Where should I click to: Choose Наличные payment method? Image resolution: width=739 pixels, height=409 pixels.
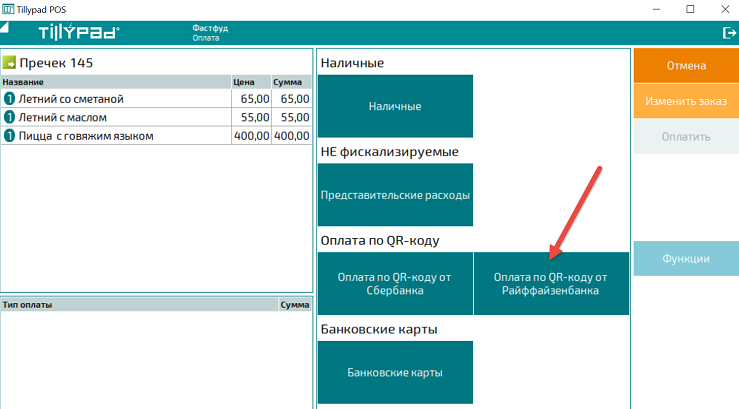395,106
